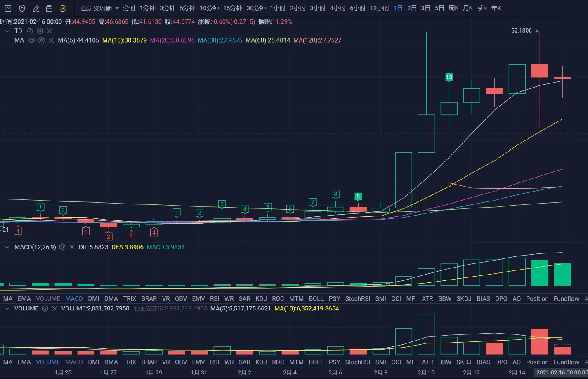Select EMA in the bottom indicator row
The width and height of the screenshot is (588, 379).
(x=24, y=362)
